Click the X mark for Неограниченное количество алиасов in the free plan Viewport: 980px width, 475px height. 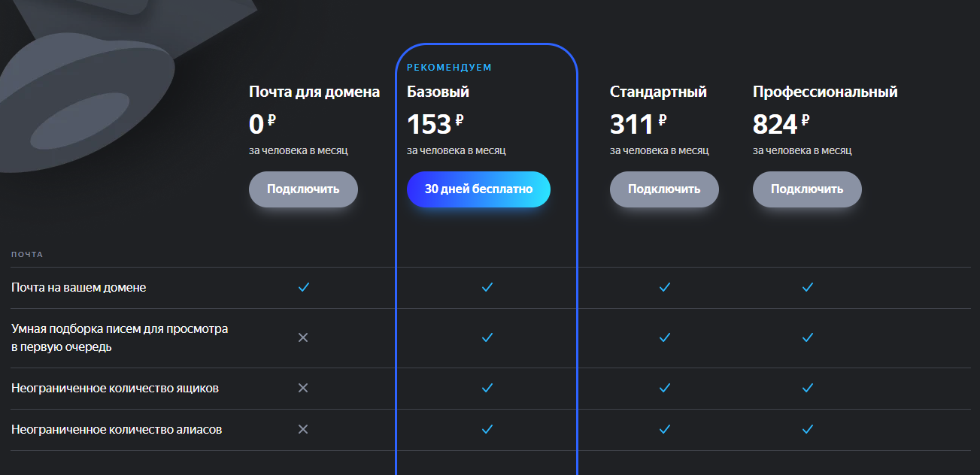(x=303, y=429)
